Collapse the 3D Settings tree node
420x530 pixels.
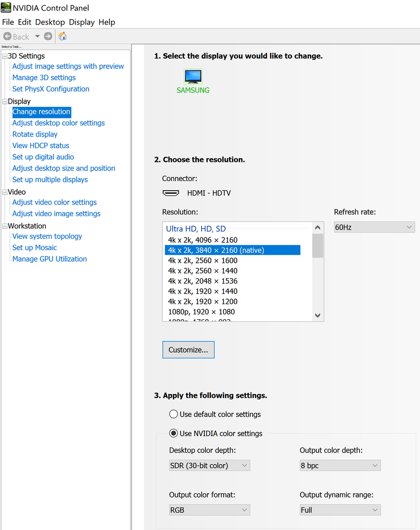pyautogui.click(x=5, y=56)
